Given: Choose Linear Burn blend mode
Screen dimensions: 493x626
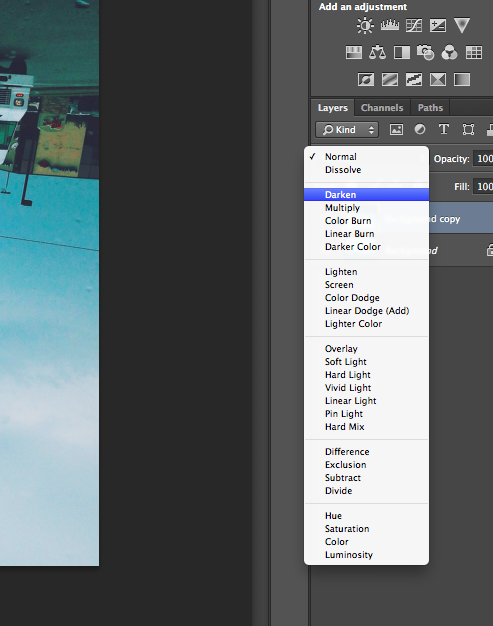Looking at the screenshot, I should [x=366, y=234].
